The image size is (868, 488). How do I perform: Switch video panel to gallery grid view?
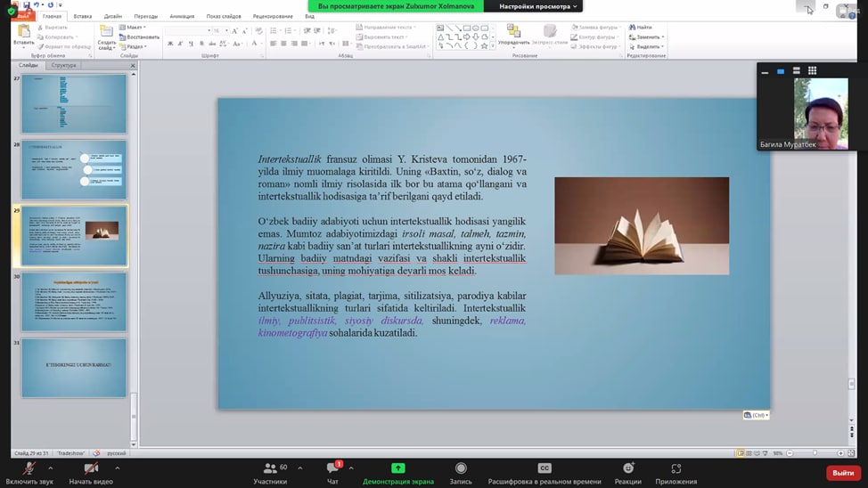(812, 70)
